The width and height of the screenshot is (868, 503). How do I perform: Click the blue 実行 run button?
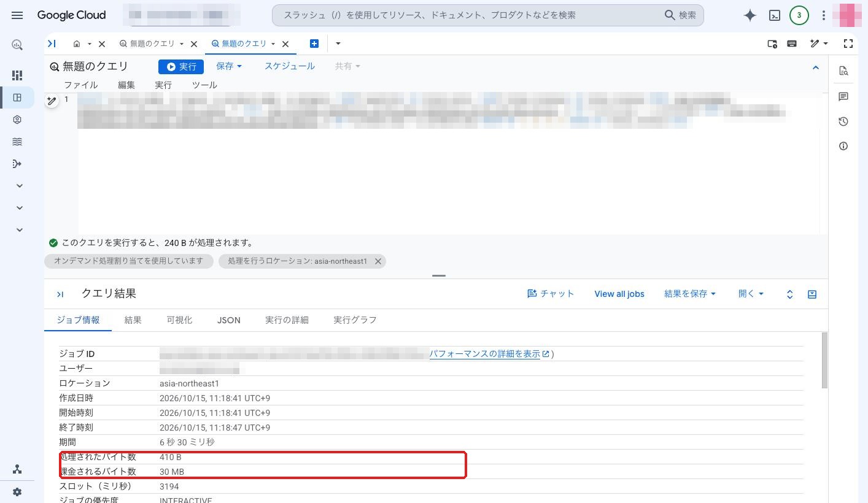click(181, 67)
